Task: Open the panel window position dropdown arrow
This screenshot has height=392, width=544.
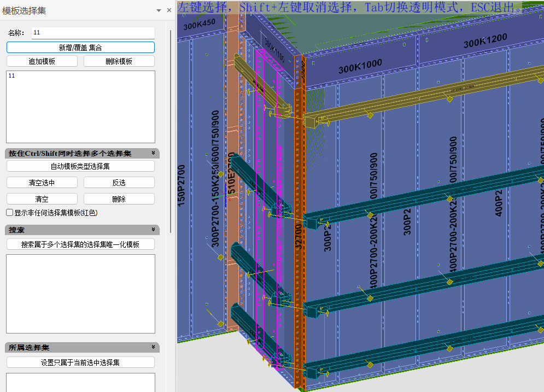Action: click(159, 10)
